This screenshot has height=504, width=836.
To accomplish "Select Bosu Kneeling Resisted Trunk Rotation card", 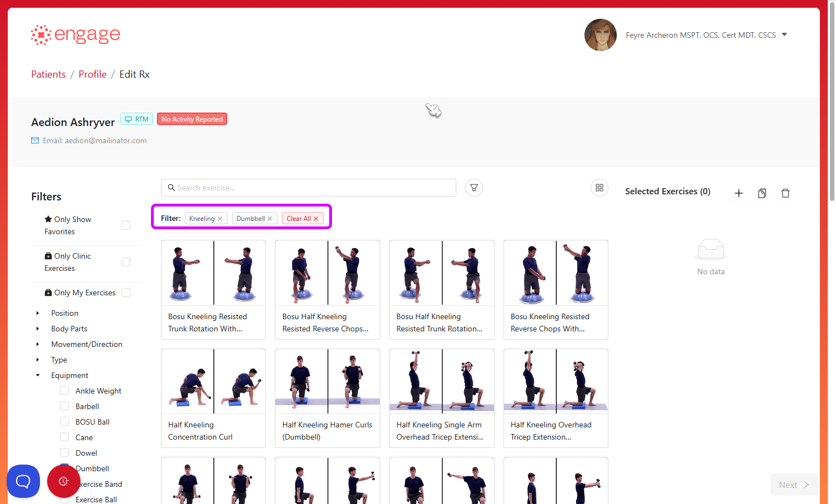I will pos(213,290).
